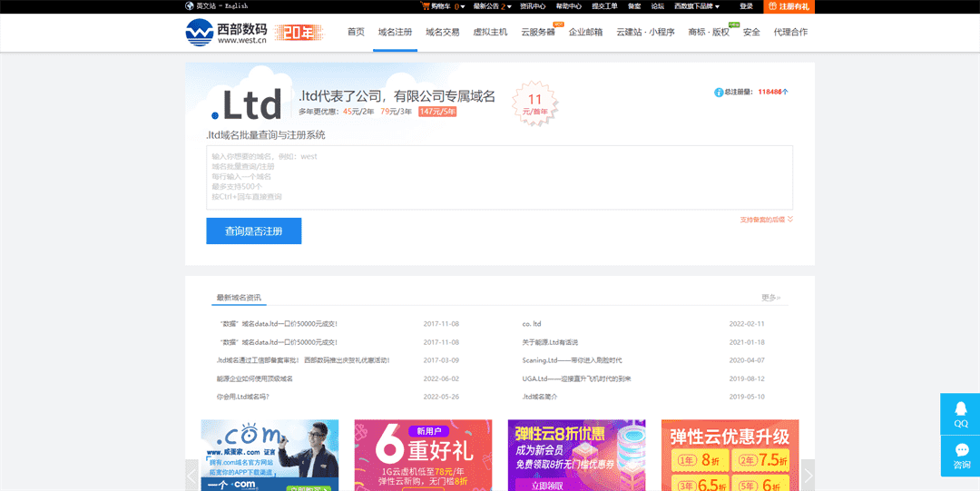Click the West.cn logo

pyautogui.click(x=226, y=32)
